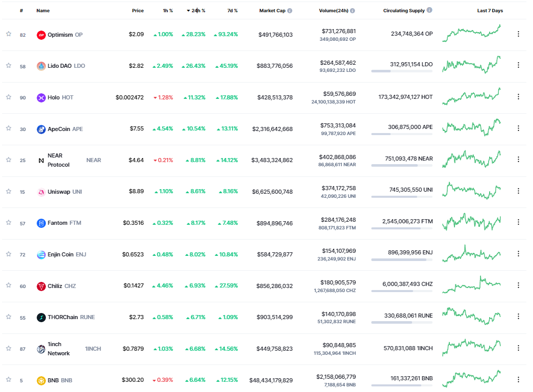Open the Optimism row three-dot menu

(x=518, y=34)
